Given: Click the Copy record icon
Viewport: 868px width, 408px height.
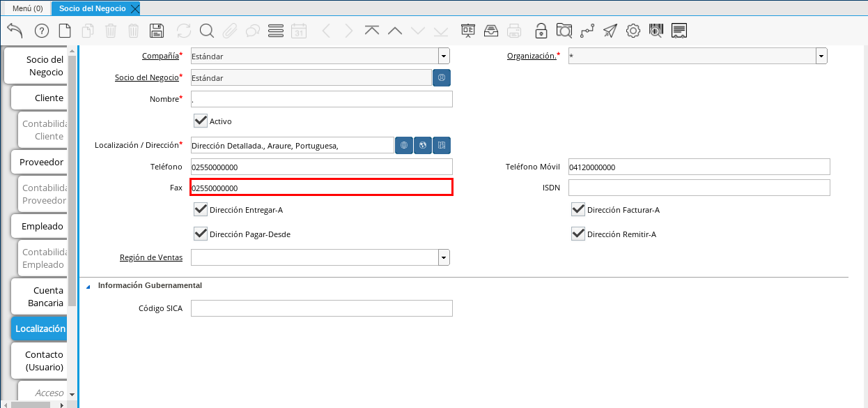Looking at the screenshot, I should pos(88,31).
